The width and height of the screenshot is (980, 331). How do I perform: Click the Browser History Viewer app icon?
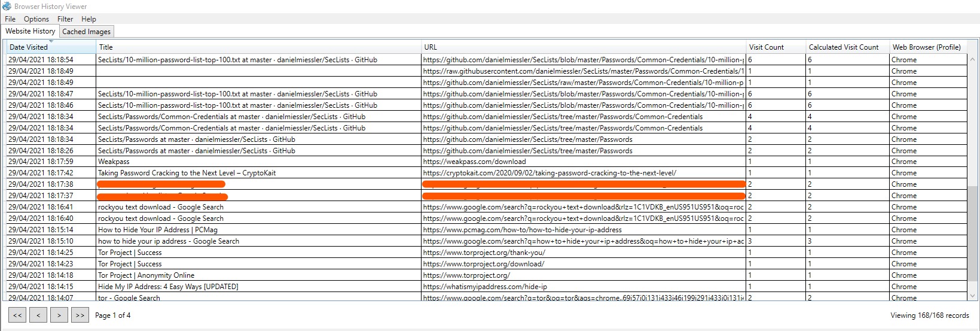click(x=7, y=7)
